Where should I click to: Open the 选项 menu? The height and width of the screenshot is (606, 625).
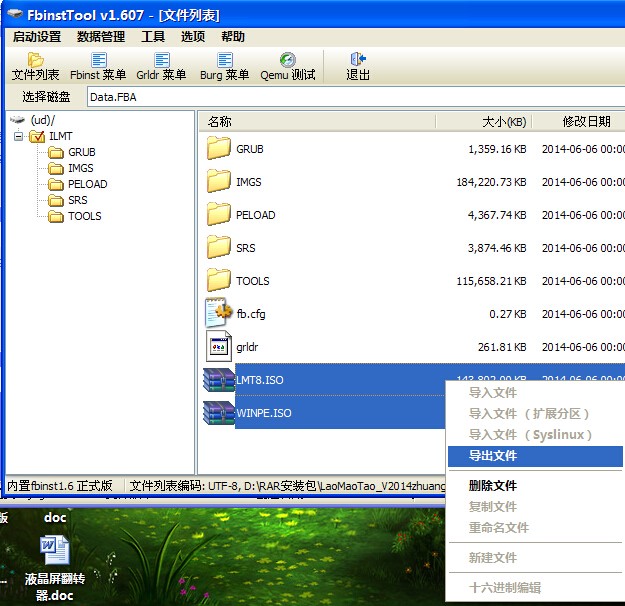click(193, 37)
